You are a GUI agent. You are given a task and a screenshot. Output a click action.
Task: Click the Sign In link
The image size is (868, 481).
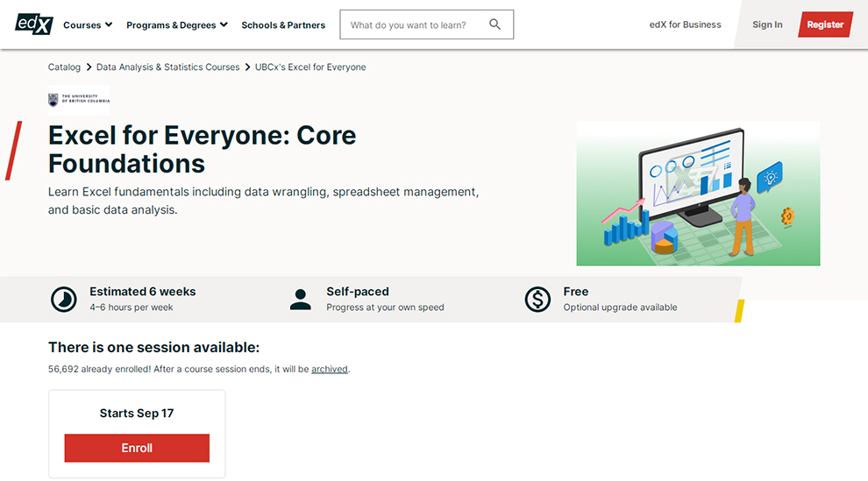767,25
